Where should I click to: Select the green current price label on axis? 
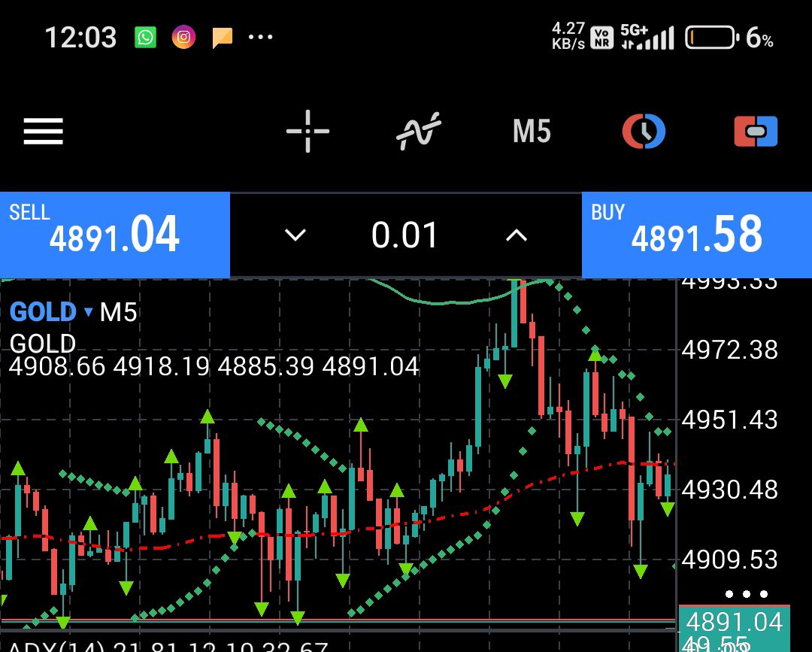(734, 623)
